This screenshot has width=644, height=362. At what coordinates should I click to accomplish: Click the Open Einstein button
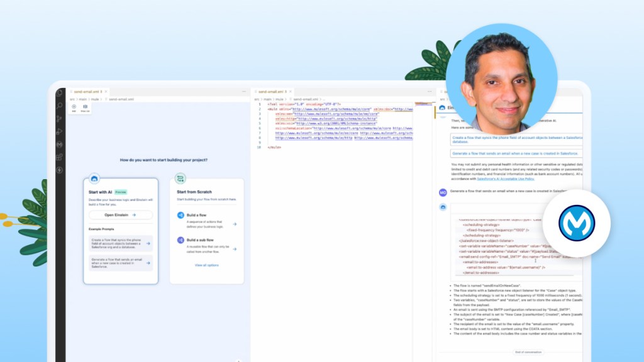coord(120,215)
